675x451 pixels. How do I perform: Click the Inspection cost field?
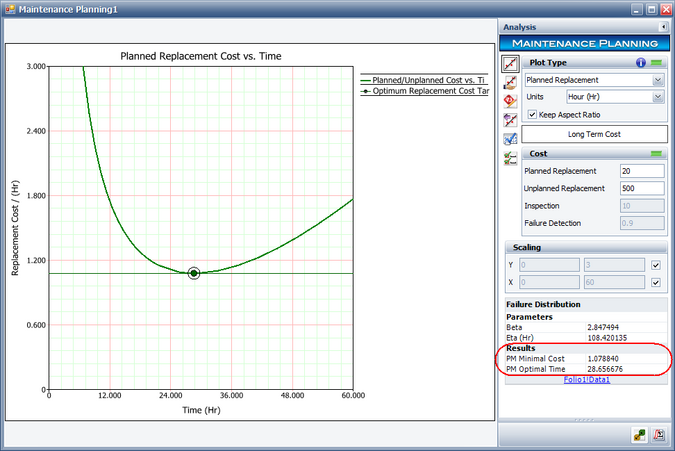click(x=642, y=206)
